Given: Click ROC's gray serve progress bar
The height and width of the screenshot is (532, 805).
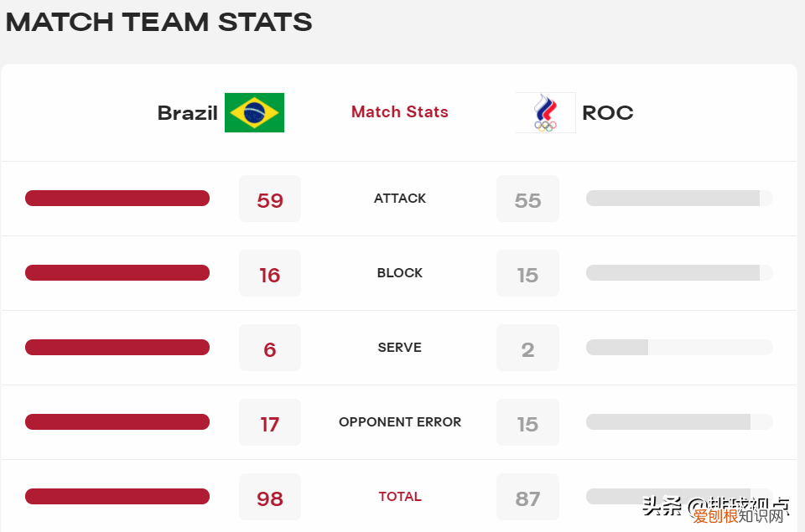Looking at the screenshot, I should pyautogui.click(x=617, y=347).
